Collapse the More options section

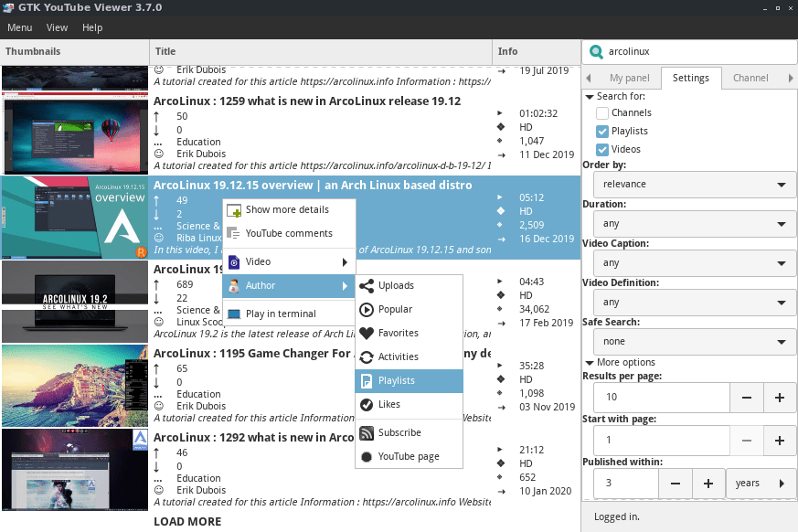click(590, 362)
